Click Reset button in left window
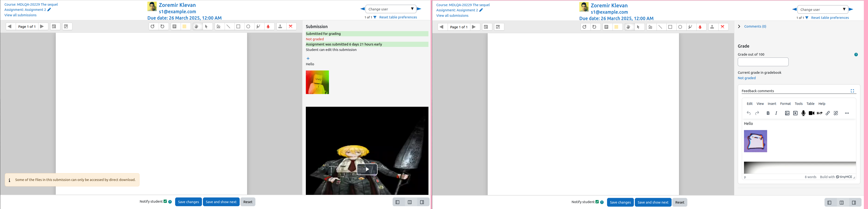This screenshot has height=209, width=868. click(x=248, y=202)
